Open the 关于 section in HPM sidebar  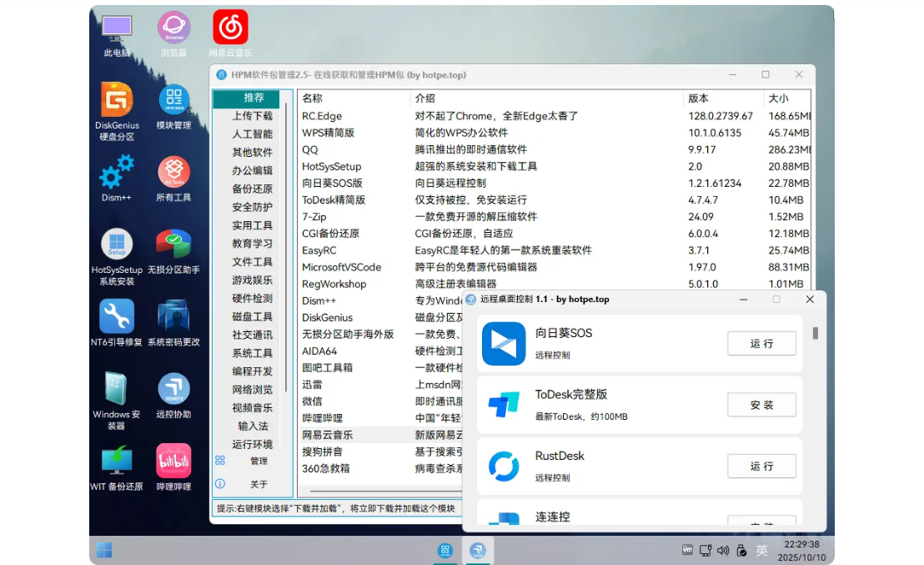[x=253, y=484]
